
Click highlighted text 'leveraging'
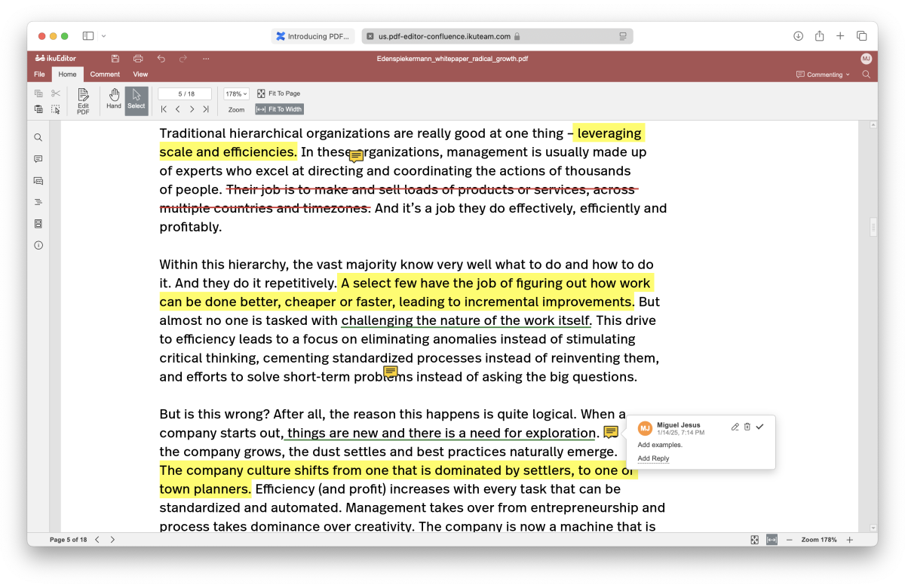(x=609, y=133)
